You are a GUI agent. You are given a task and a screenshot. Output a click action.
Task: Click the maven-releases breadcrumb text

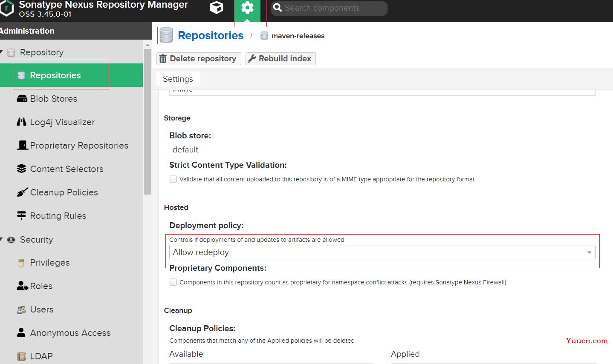point(298,36)
